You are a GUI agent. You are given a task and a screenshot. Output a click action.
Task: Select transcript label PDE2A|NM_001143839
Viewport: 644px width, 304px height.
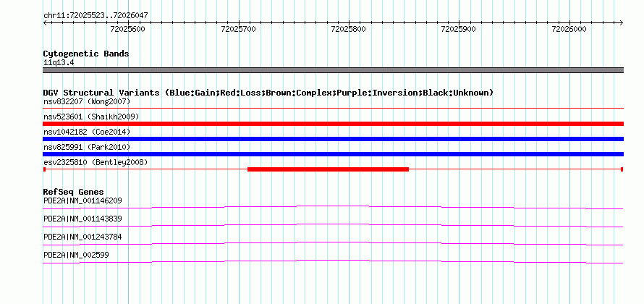coord(82,219)
